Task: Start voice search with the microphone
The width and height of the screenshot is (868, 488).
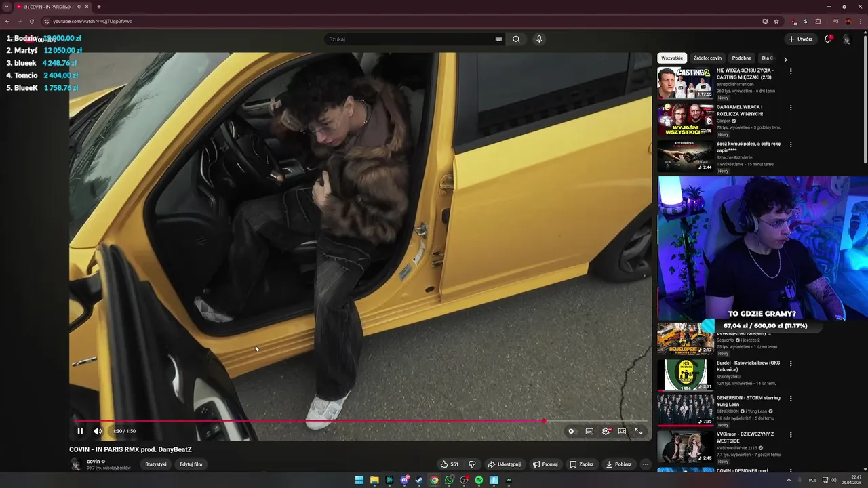Action: (x=539, y=39)
